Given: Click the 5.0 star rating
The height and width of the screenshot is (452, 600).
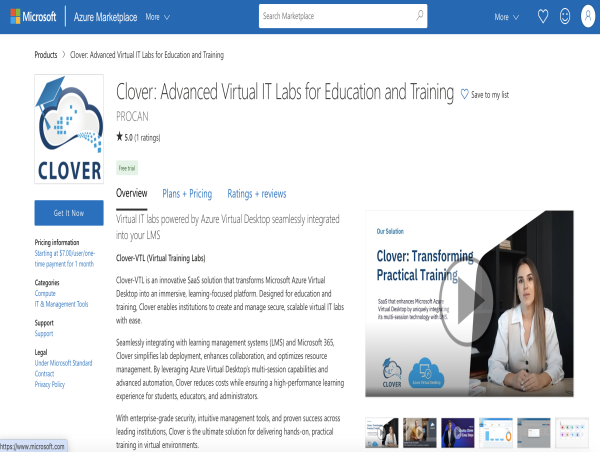Looking at the screenshot, I should click(x=138, y=137).
